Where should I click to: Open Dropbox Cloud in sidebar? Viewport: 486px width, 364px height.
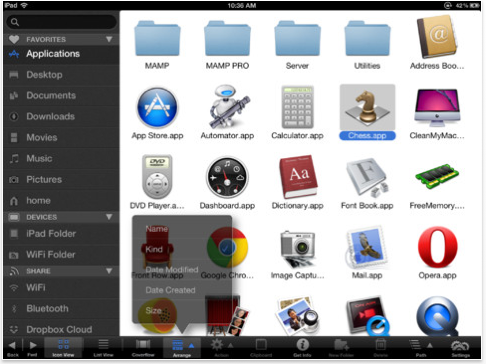61,329
